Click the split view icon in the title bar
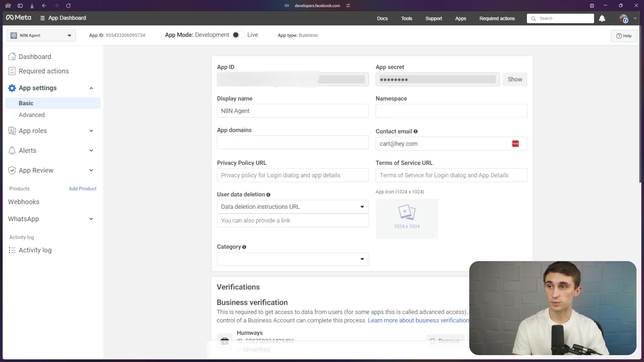 tap(592, 6)
